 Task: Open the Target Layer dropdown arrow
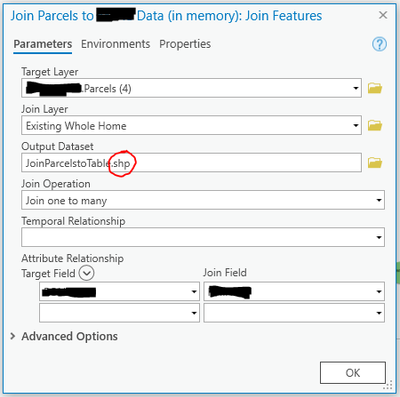point(356,88)
